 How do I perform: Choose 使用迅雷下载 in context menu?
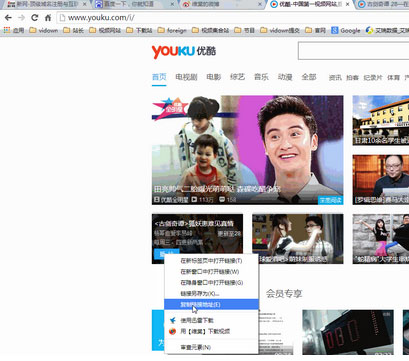coord(211,320)
